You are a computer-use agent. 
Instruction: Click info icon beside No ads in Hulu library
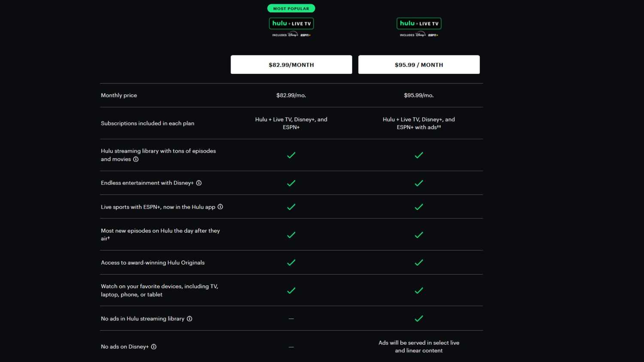189,319
